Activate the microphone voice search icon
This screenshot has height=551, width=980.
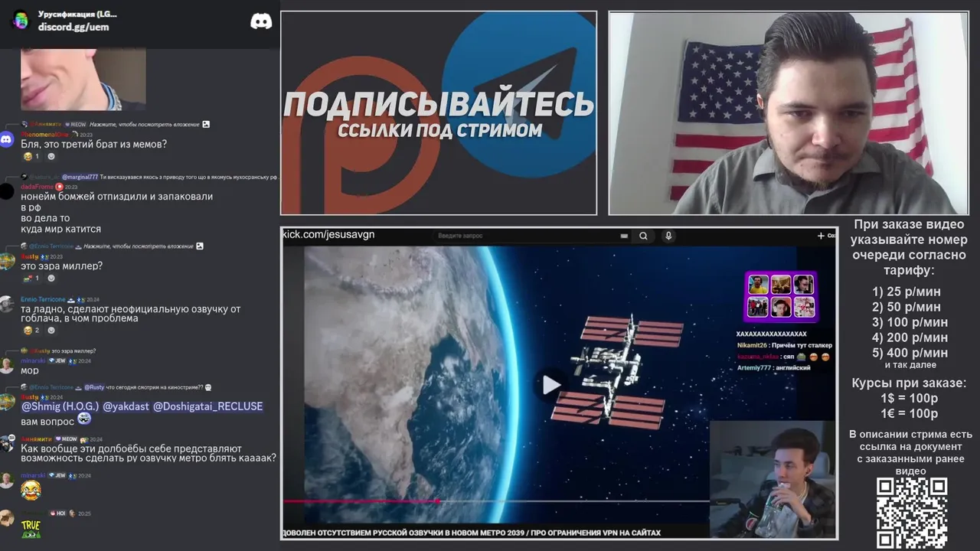(x=668, y=236)
